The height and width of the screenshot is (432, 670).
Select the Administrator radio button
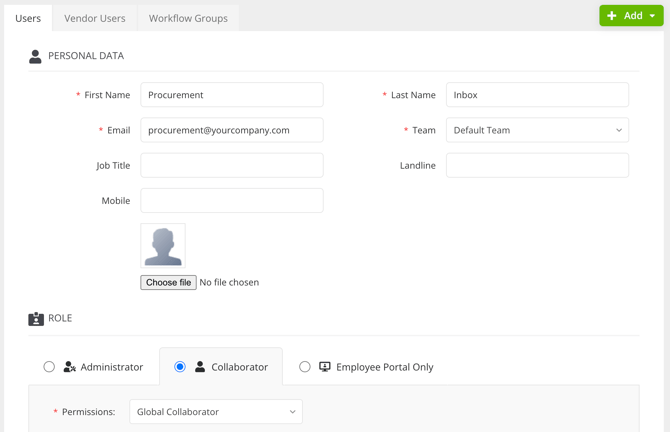coord(49,367)
